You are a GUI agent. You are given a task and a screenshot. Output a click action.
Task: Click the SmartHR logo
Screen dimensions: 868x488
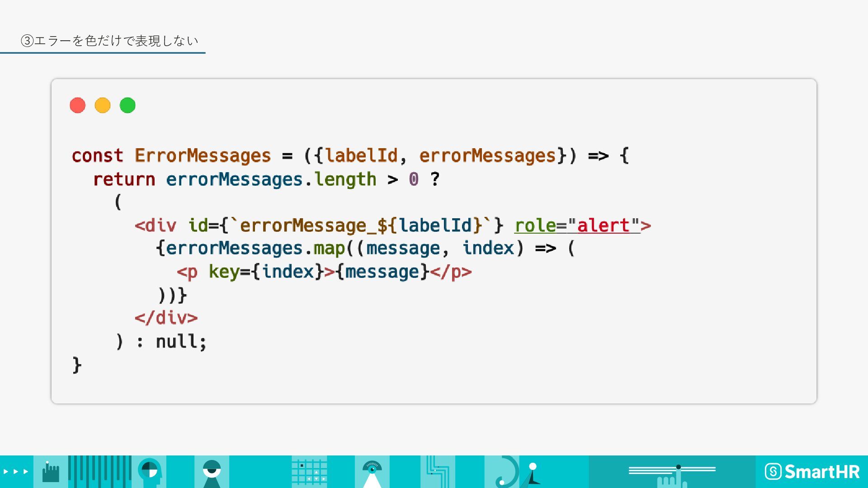click(x=812, y=472)
